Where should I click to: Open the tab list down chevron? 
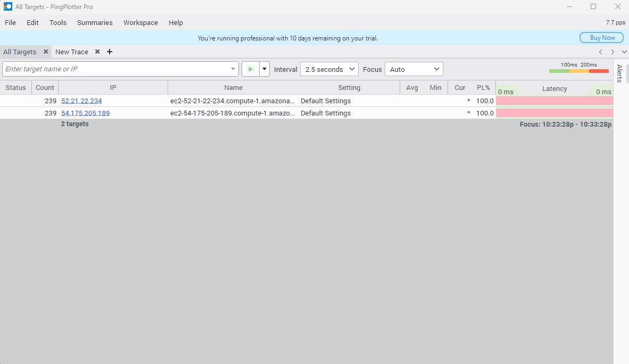[x=624, y=52]
